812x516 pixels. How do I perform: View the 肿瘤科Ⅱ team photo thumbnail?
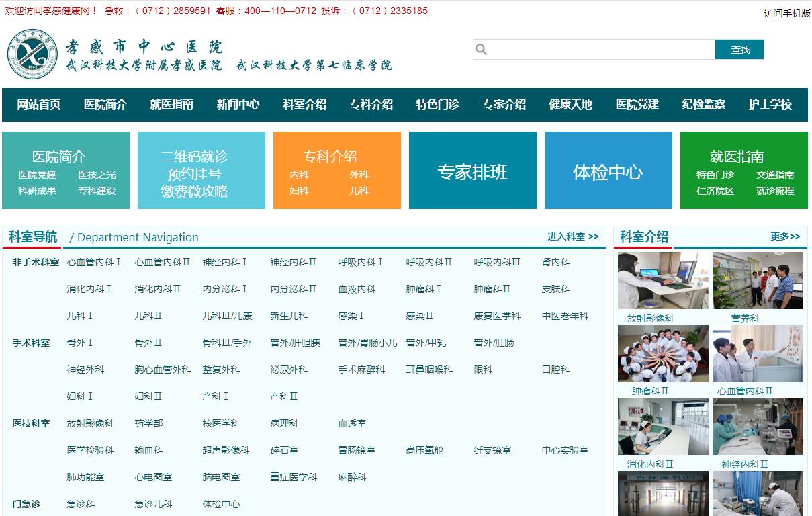[663, 354]
